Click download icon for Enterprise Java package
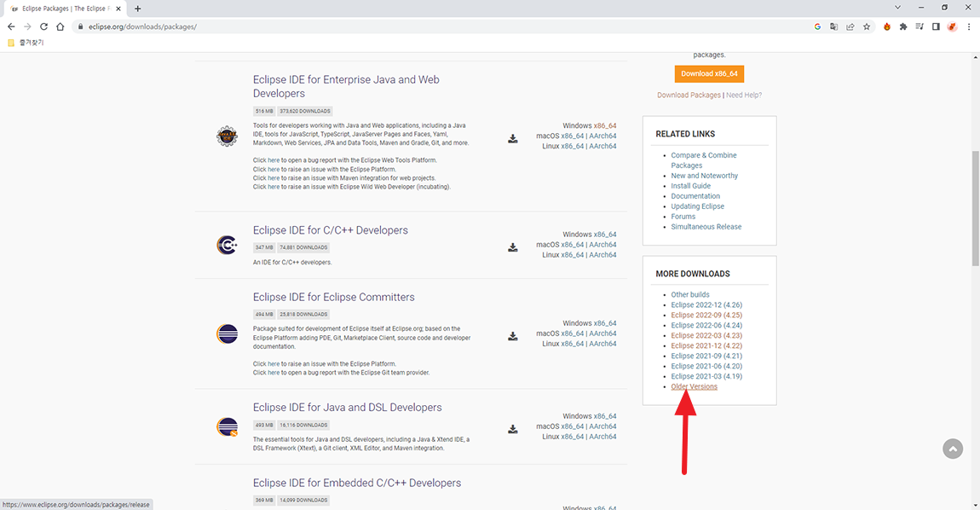This screenshot has height=510, width=980. coord(512,139)
